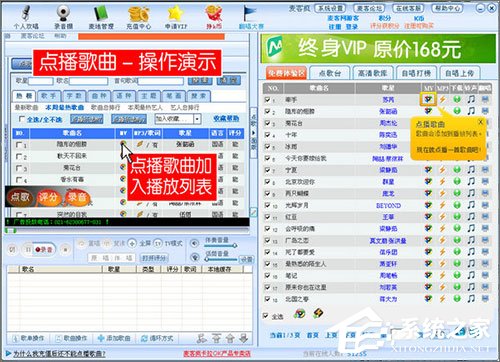Open the 加入收藏 dropdown
This screenshot has height=362, width=500.
(178, 119)
